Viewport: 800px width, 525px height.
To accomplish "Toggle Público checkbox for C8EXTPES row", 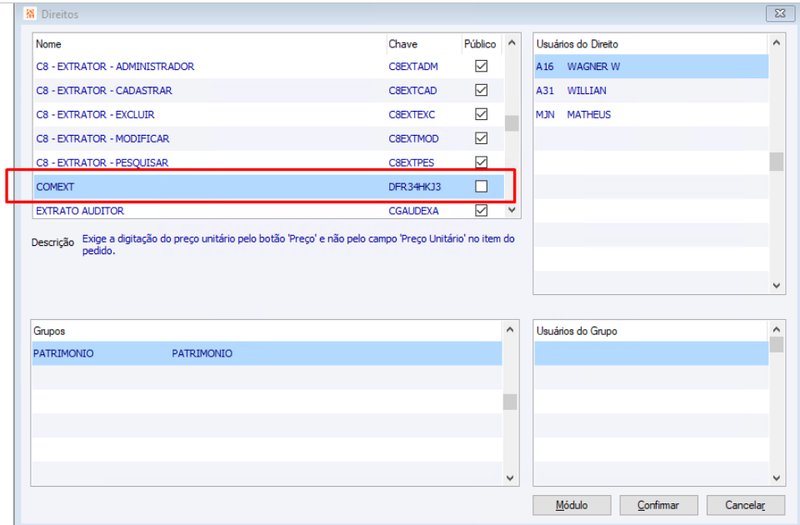I will point(481,162).
